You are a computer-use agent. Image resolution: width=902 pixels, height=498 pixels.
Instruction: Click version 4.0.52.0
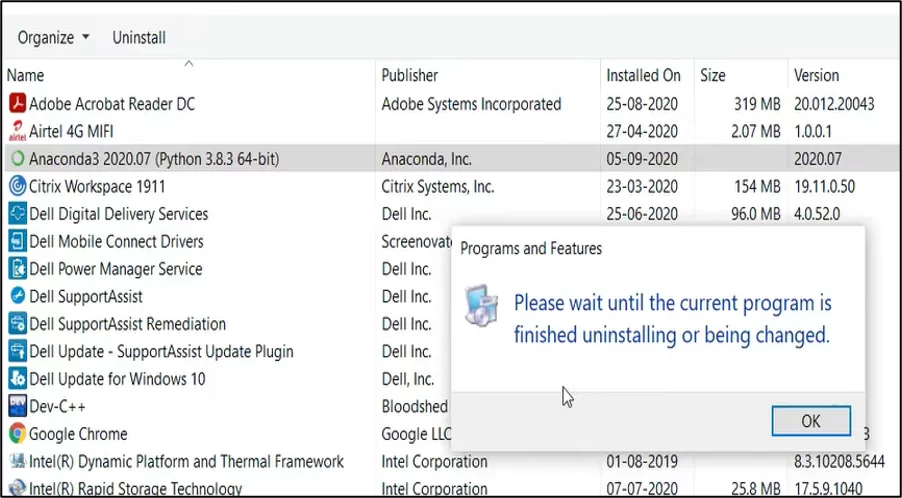tap(817, 214)
